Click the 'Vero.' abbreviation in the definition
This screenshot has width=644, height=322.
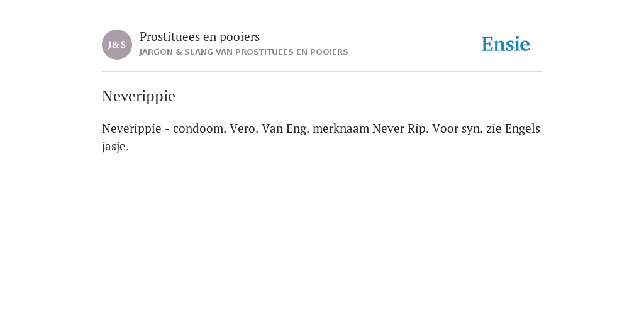coord(244,128)
